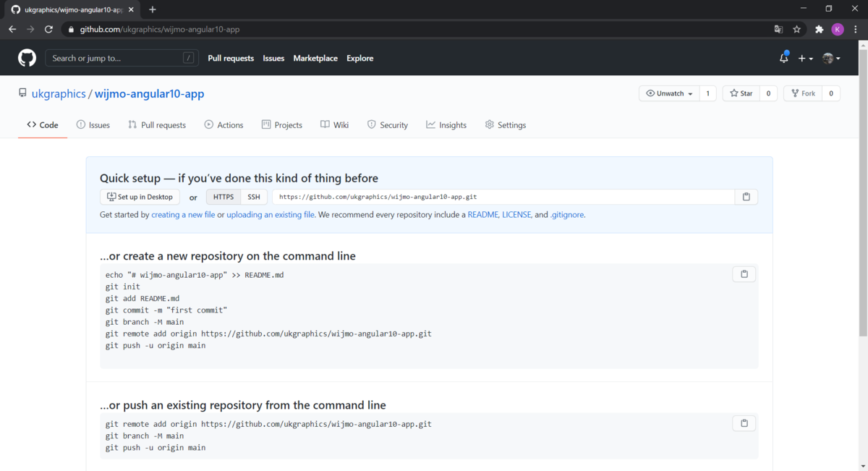Click the git add README.md line
The image size is (868, 471).
pyautogui.click(x=142, y=298)
